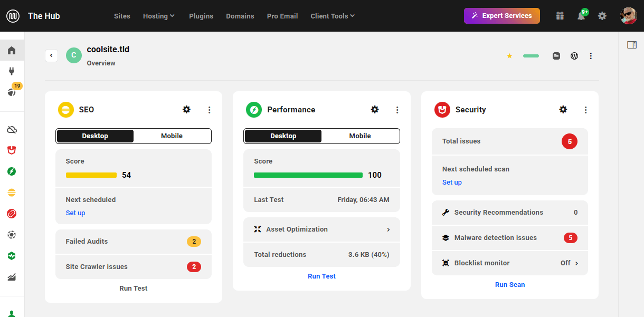
Task: Click the Expert Services button
Action: (502, 16)
